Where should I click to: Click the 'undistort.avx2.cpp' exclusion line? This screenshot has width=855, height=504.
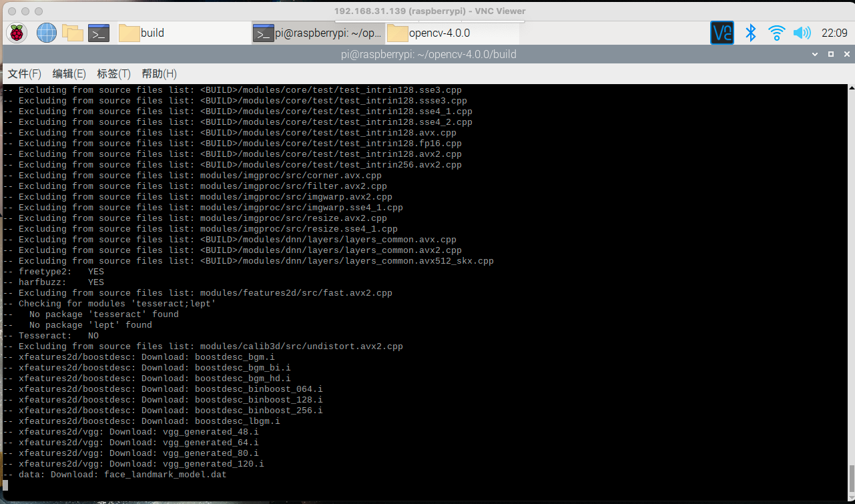[203, 346]
